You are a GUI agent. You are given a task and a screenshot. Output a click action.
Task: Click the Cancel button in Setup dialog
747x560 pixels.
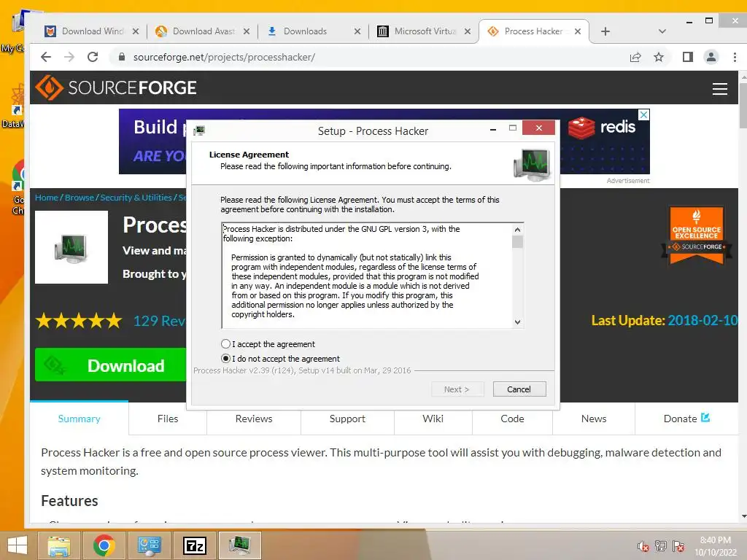pos(519,389)
